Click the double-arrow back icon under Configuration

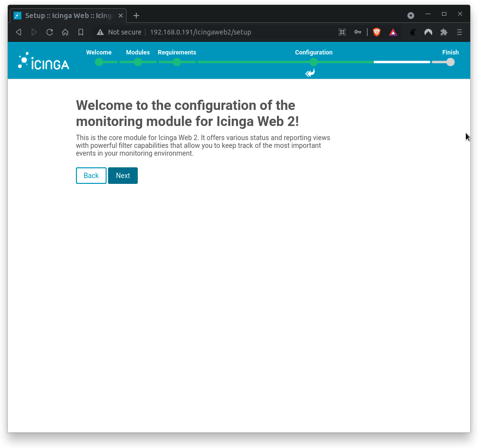[x=310, y=73]
